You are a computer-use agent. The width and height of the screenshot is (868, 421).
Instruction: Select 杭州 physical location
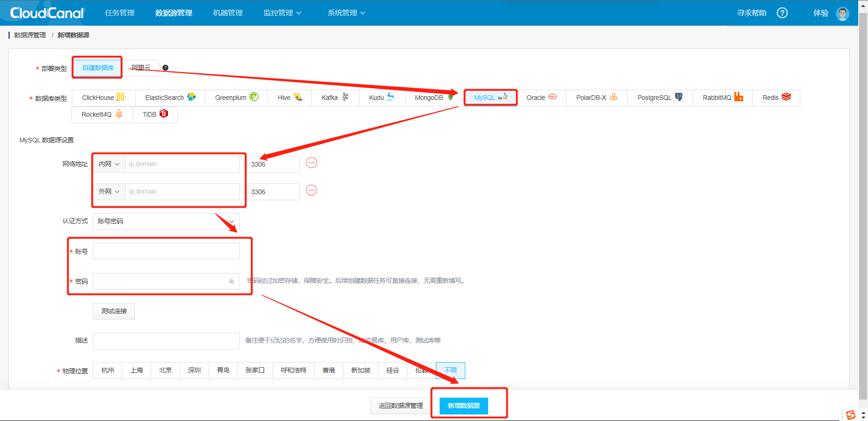(x=108, y=371)
